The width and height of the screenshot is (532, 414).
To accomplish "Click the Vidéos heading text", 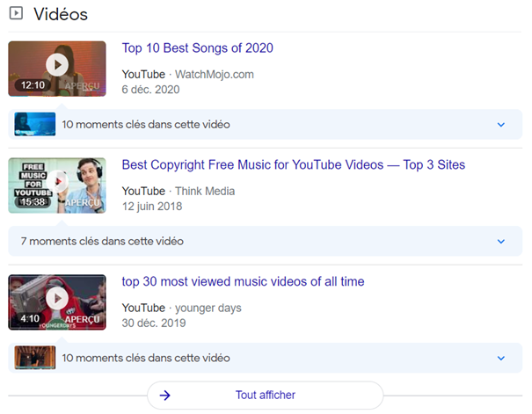I will tap(61, 14).
